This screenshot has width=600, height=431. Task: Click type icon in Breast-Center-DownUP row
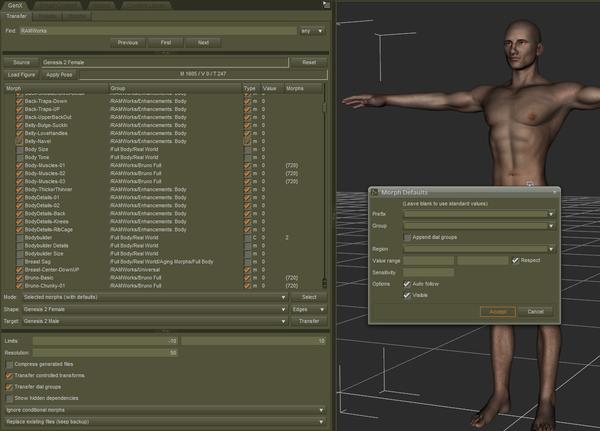point(247,270)
